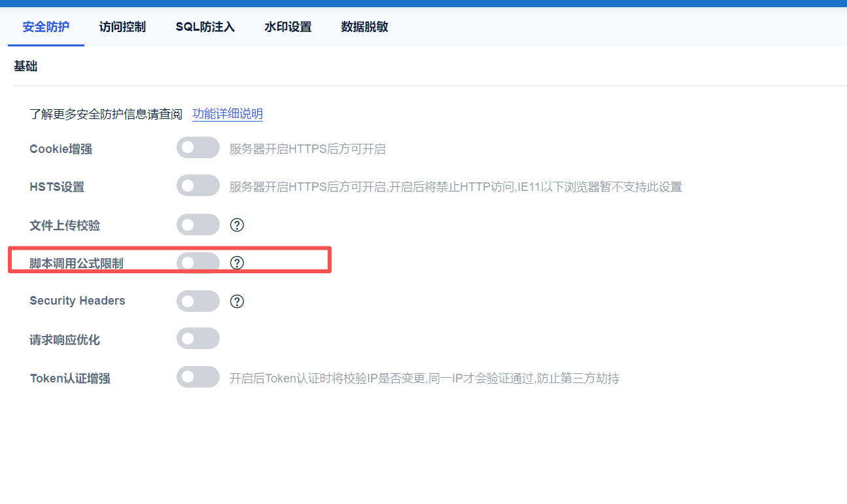Open help icon for 文件上传校验
The height and width of the screenshot is (504, 847).
pyautogui.click(x=237, y=225)
